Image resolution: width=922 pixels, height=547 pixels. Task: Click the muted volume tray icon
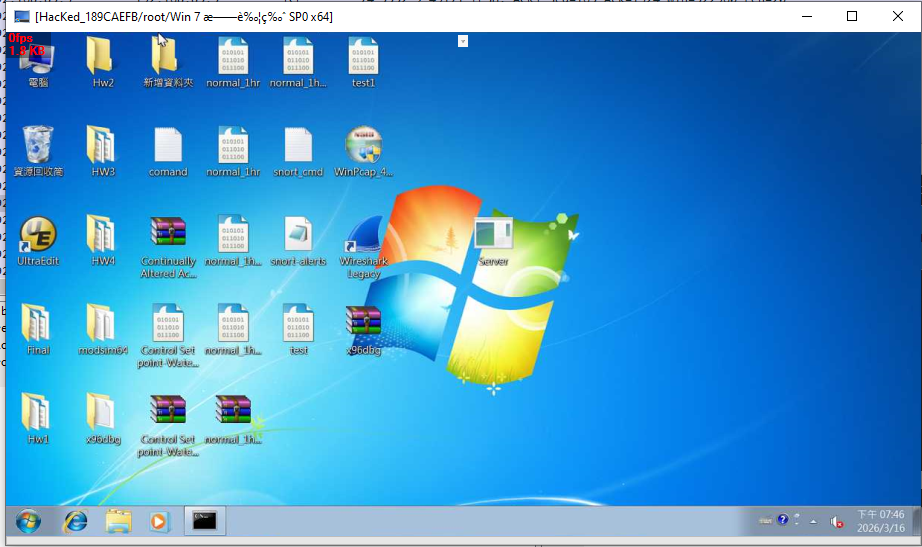tap(836, 521)
